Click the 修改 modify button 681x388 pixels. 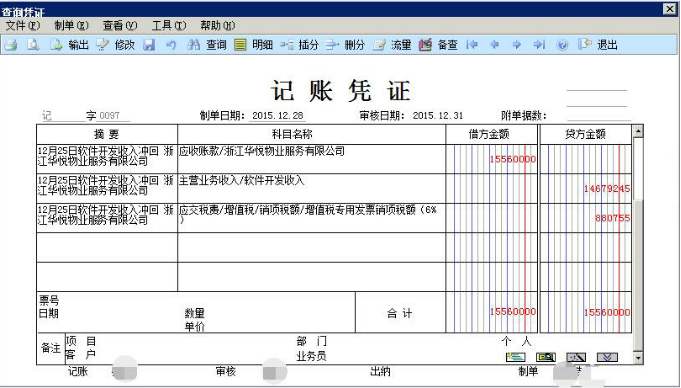tap(116, 45)
